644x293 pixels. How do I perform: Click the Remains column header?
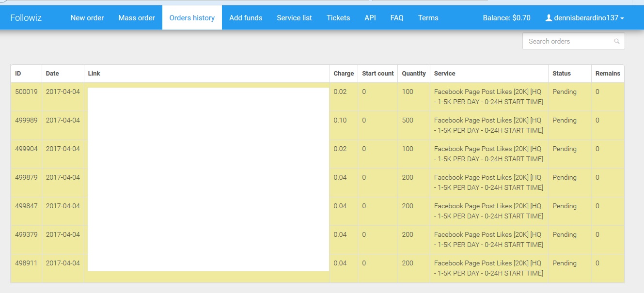[x=608, y=74]
